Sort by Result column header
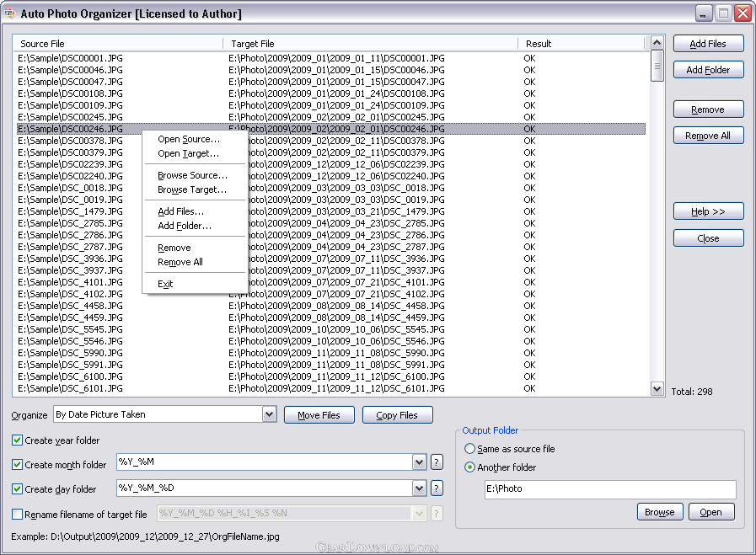The height and width of the screenshot is (555, 756). pos(582,43)
